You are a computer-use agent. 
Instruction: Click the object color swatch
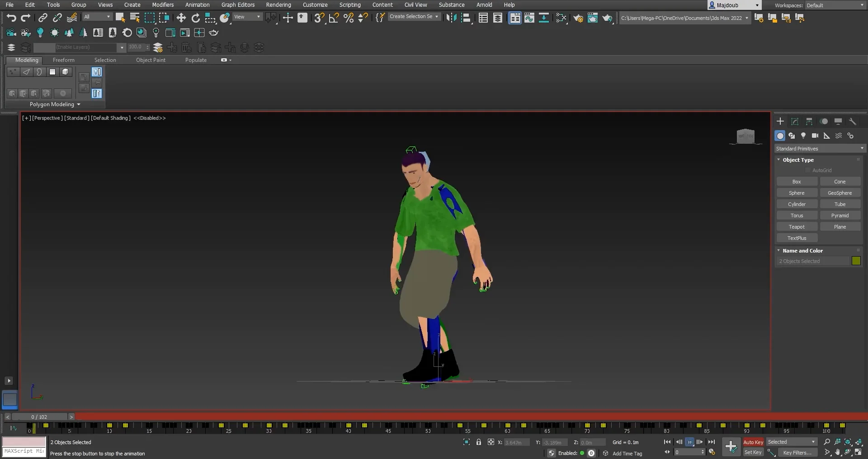[x=856, y=261]
